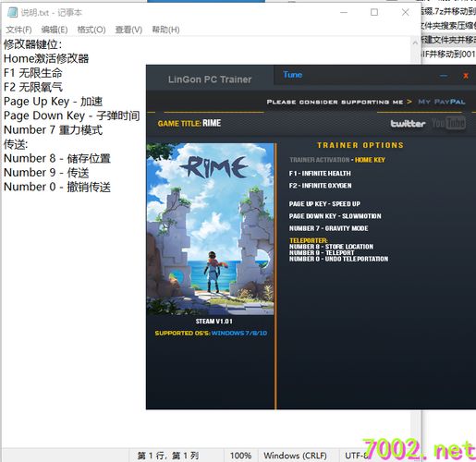Viewport: 476px width, 462px height.
Task: Click the F1 无限生命 line in Notepad
Action: click(x=33, y=73)
